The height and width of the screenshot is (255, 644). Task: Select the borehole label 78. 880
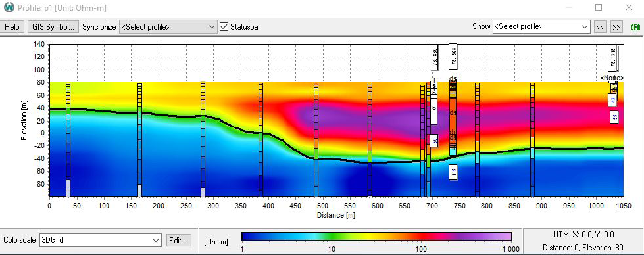[434, 57]
